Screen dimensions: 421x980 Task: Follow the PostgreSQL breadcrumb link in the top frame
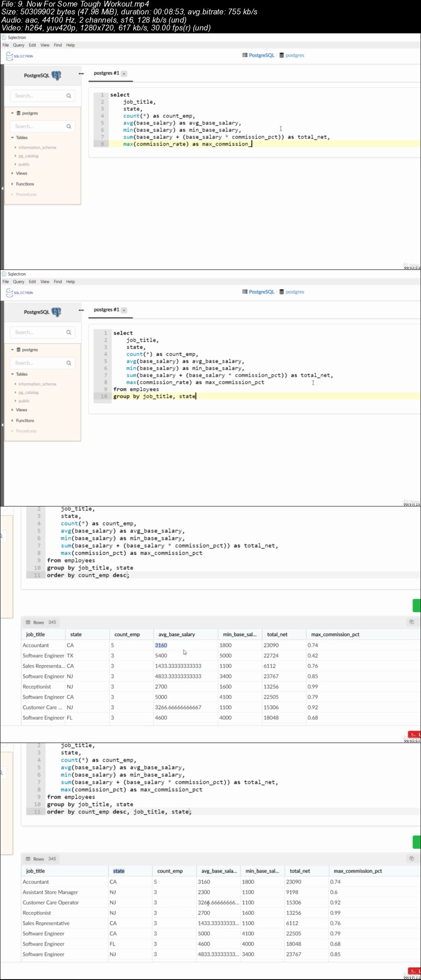click(x=261, y=55)
